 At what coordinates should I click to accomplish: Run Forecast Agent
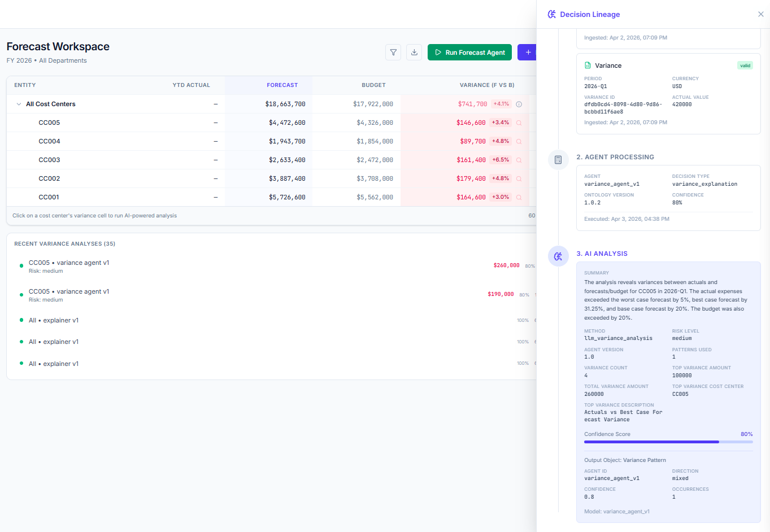click(469, 52)
